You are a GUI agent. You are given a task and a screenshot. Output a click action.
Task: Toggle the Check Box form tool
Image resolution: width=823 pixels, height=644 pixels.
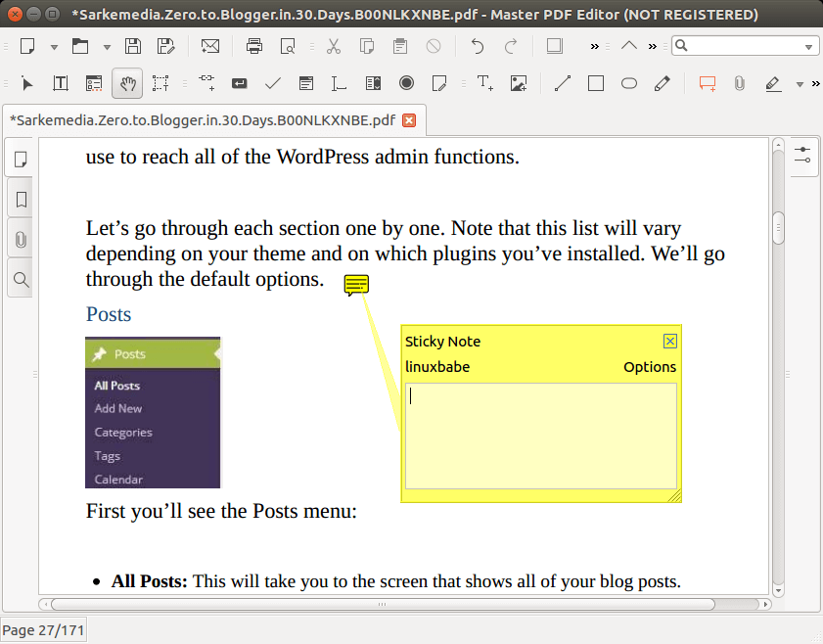click(274, 84)
